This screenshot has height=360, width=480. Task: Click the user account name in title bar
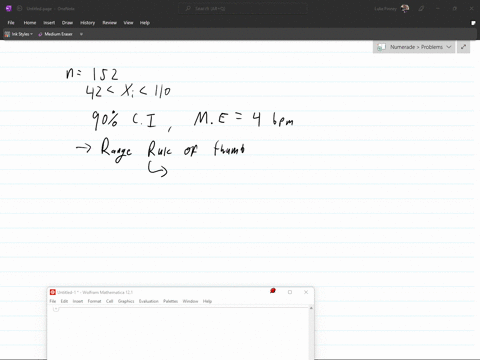coord(385,8)
